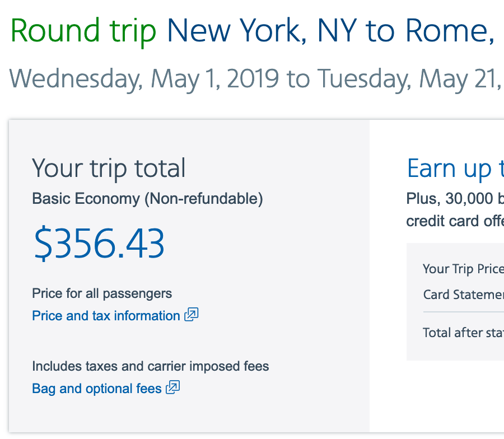
Task: Click the external-link icon beside Price and tax information
Action: coord(192,315)
